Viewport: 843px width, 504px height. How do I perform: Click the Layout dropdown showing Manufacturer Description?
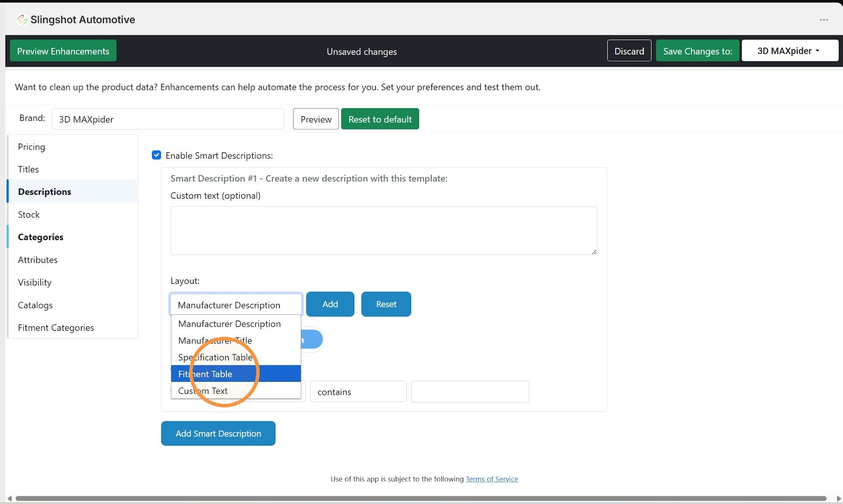236,305
